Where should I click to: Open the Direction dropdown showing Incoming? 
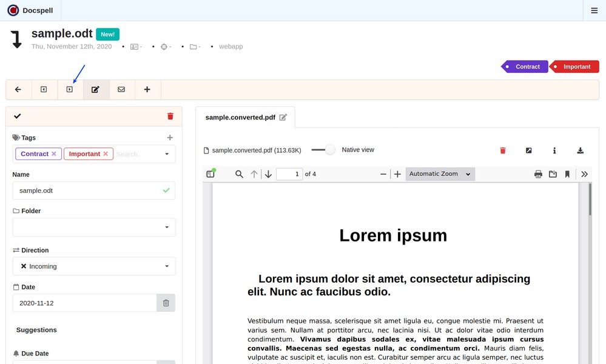(x=94, y=266)
